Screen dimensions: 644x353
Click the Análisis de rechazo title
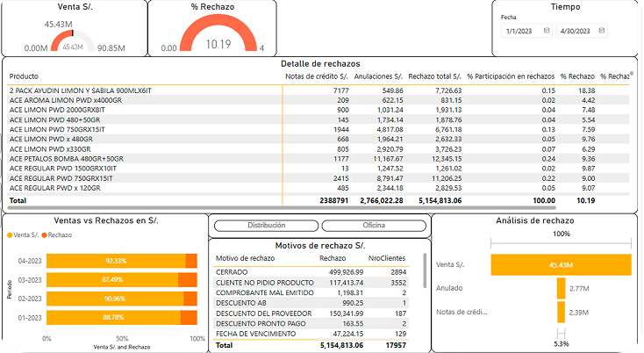coord(534,220)
